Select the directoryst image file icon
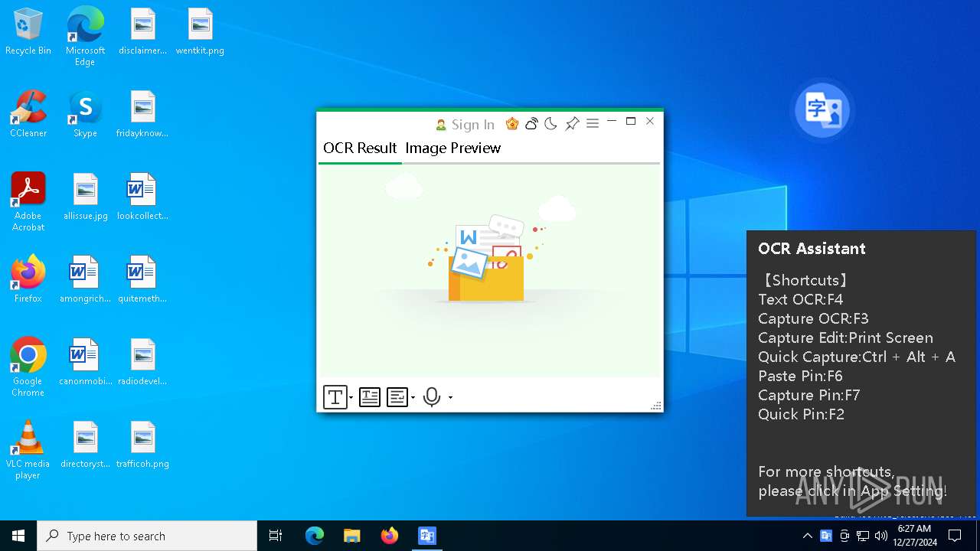This screenshot has width=980, height=551. [85, 445]
